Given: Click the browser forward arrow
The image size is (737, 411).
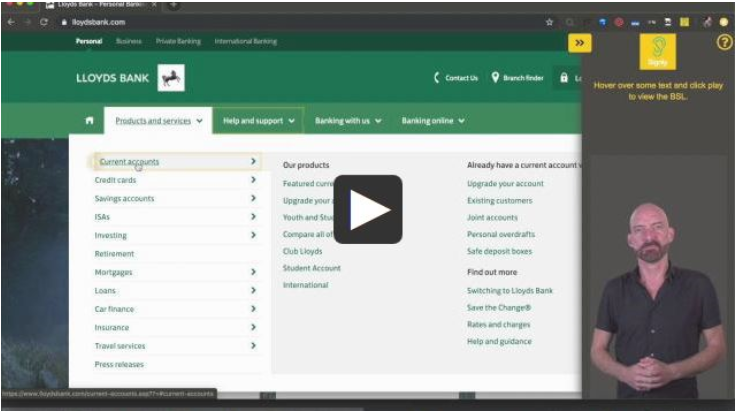Looking at the screenshot, I should coord(27,22).
